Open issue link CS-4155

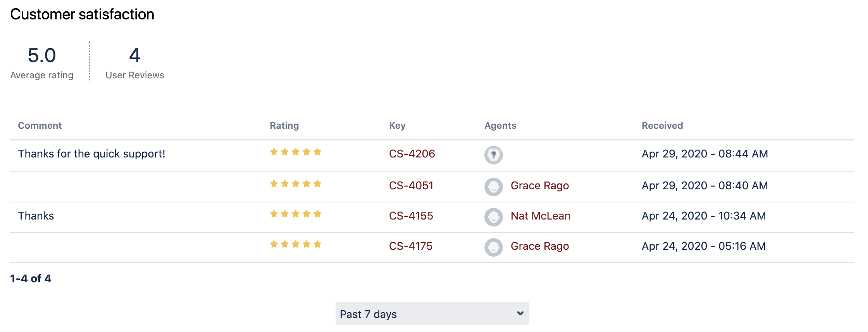pyautogui.click(x=411, y=216)
